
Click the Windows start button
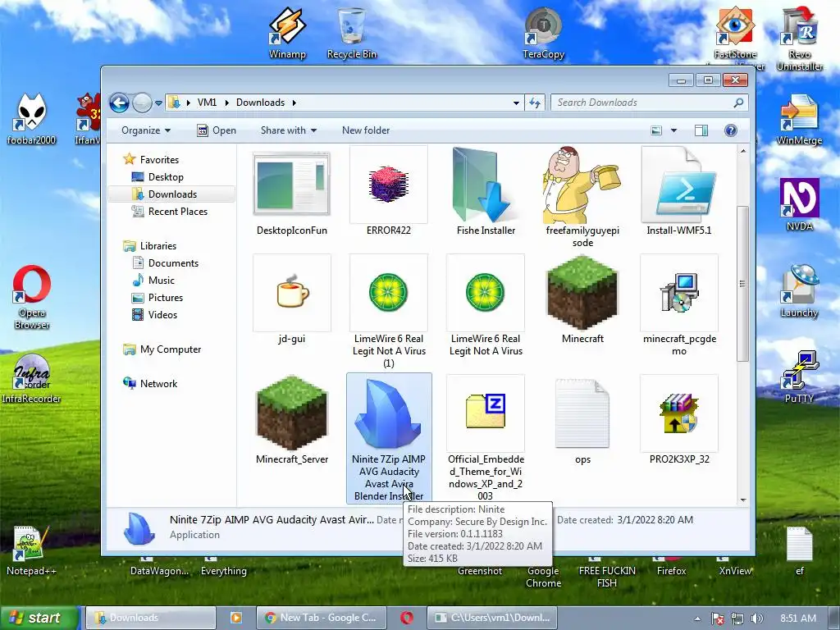tap(39, 618)
